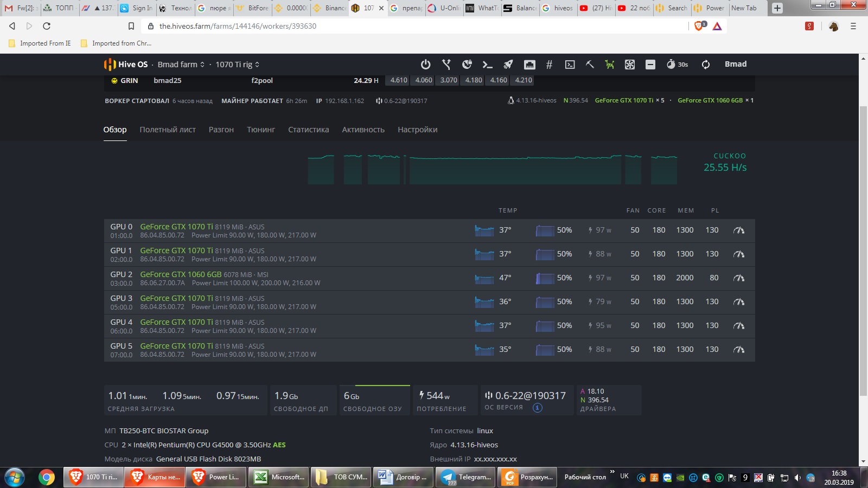The height and width of the screenshot is (488, 868).
Task: Bookmark this page with bookmark icon
Action: pyautogui.click(x=131, y=26)
